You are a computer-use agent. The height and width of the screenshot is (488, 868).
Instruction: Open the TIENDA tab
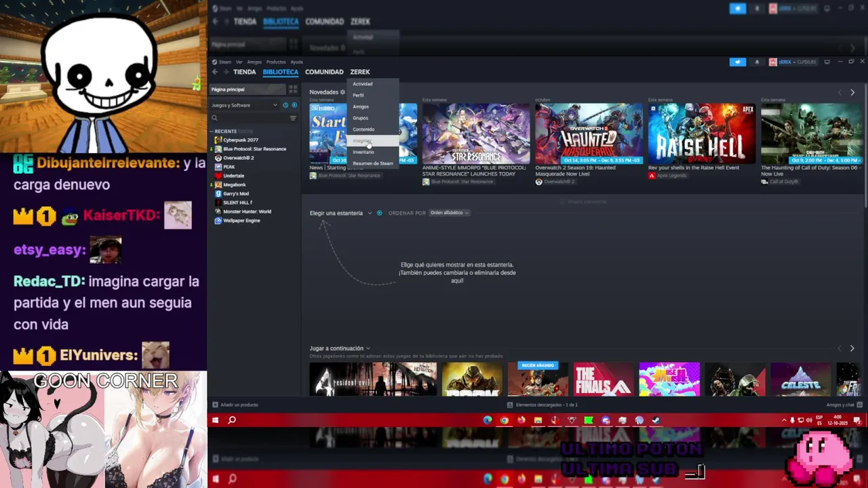(x=245, y=72)
